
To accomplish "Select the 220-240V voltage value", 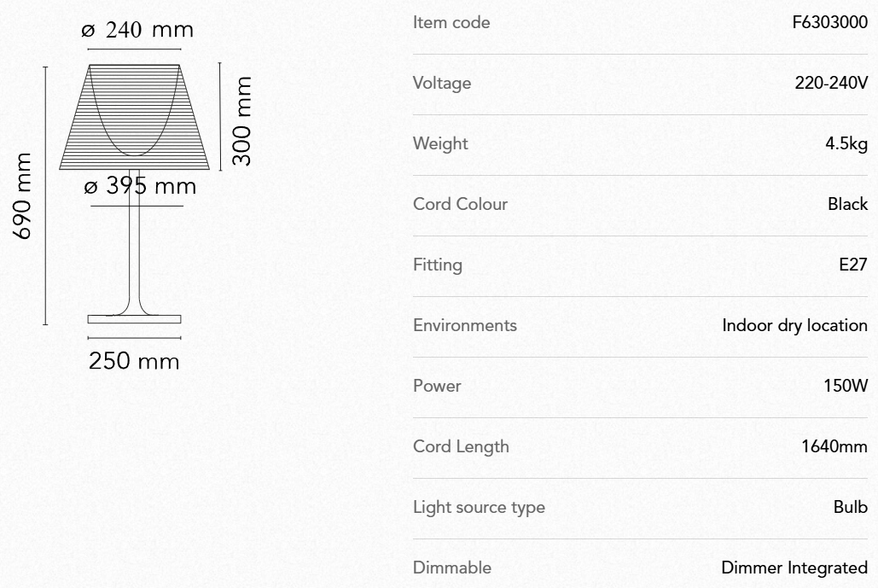I will (830, 84).
